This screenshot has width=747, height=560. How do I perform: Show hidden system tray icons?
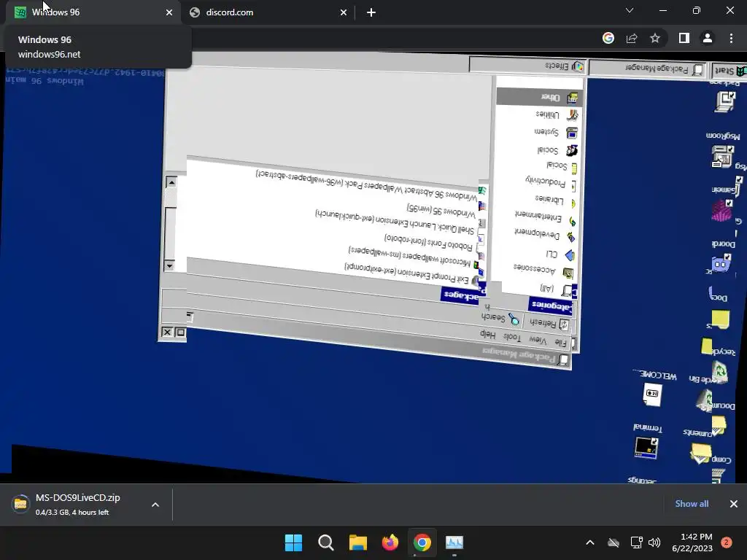(x=589, y=542)
